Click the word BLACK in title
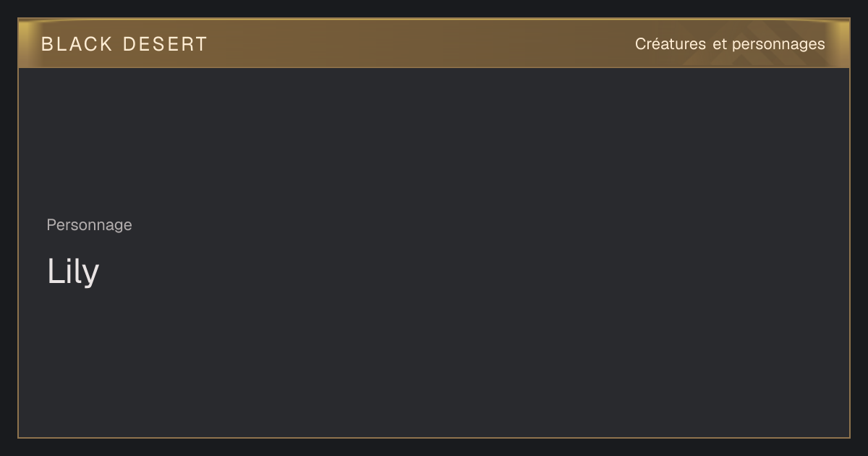Image resolution: width=868 pixels, height=456 pixels. [x=77, y=44]
